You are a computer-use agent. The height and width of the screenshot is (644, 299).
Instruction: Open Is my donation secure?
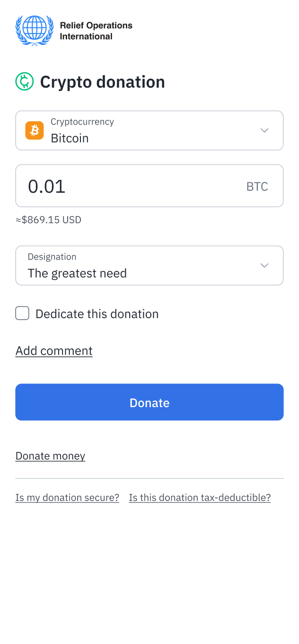[67, 497]
